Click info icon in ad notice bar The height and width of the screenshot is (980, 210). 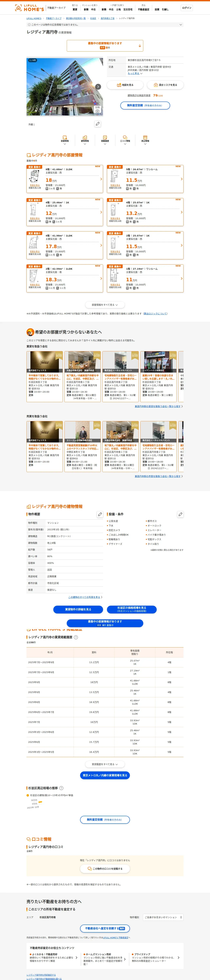coord(29,25)
